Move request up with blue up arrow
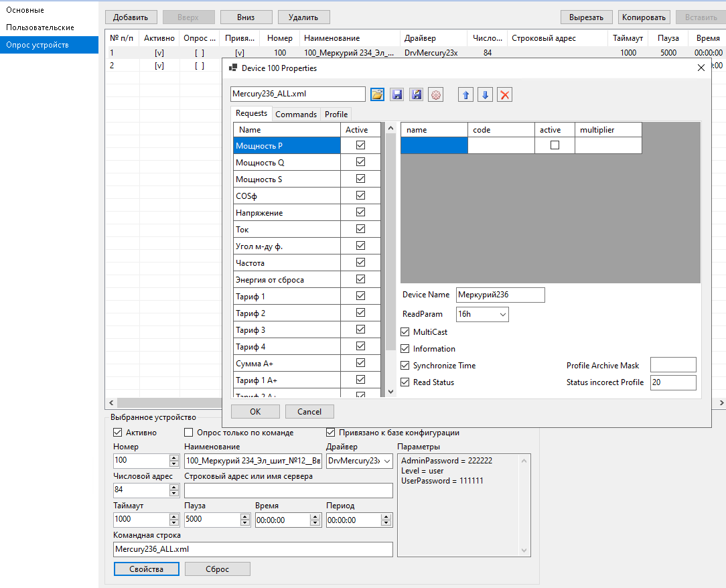This screenshot has height=588, width=726. click(465, 94)
